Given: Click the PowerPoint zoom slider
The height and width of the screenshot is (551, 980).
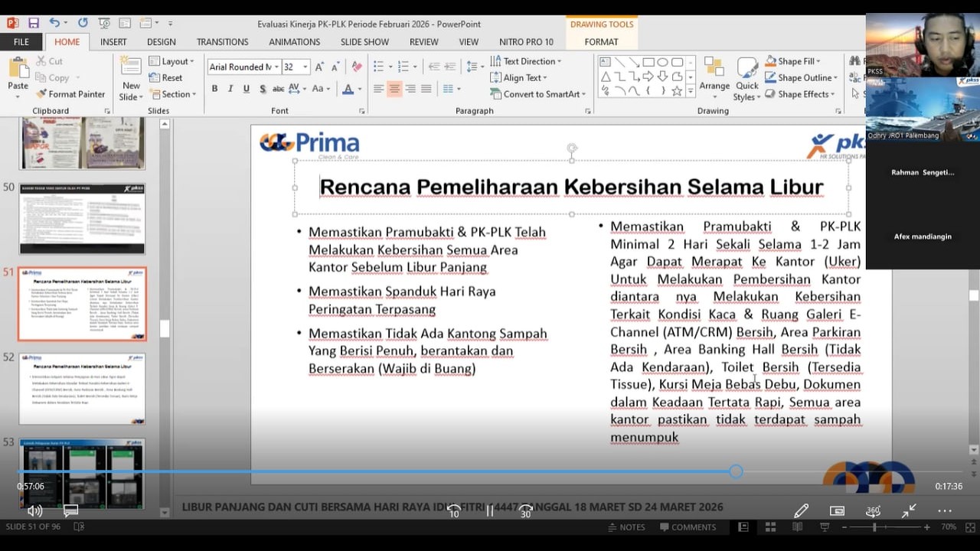Looking at the screenshot, I should (884, 527).
